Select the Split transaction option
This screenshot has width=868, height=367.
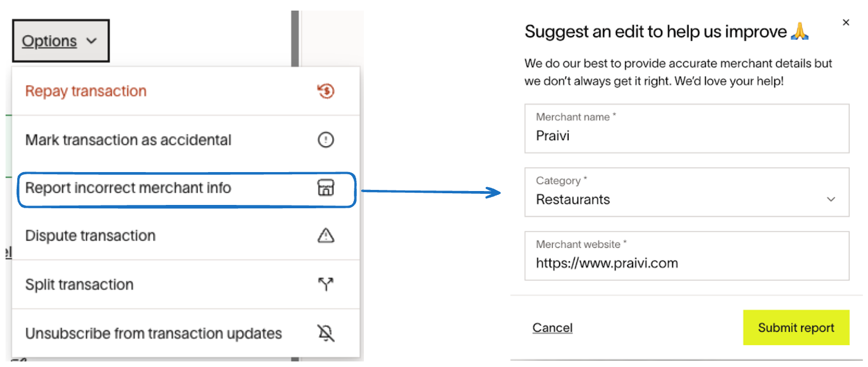coord(80,285)
